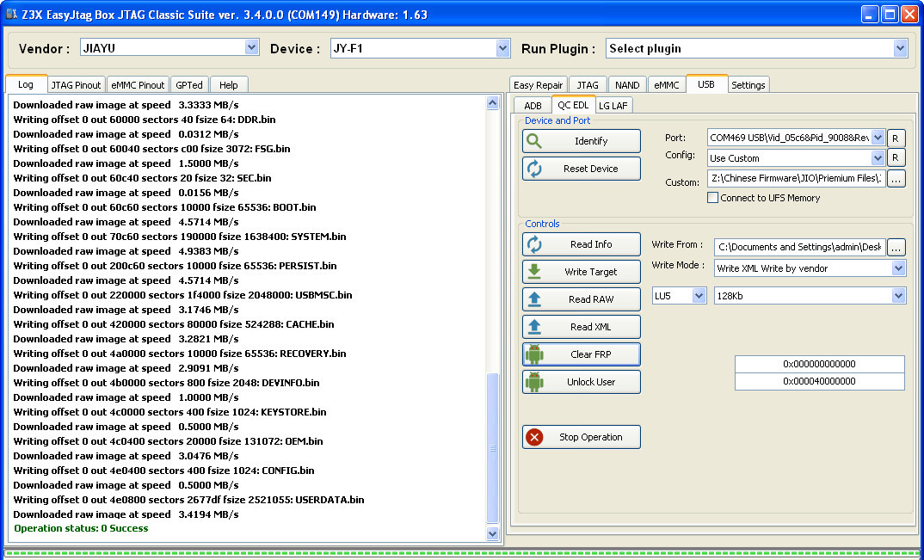
Task: Click the Reset Device button
Action: click(581, 169)
